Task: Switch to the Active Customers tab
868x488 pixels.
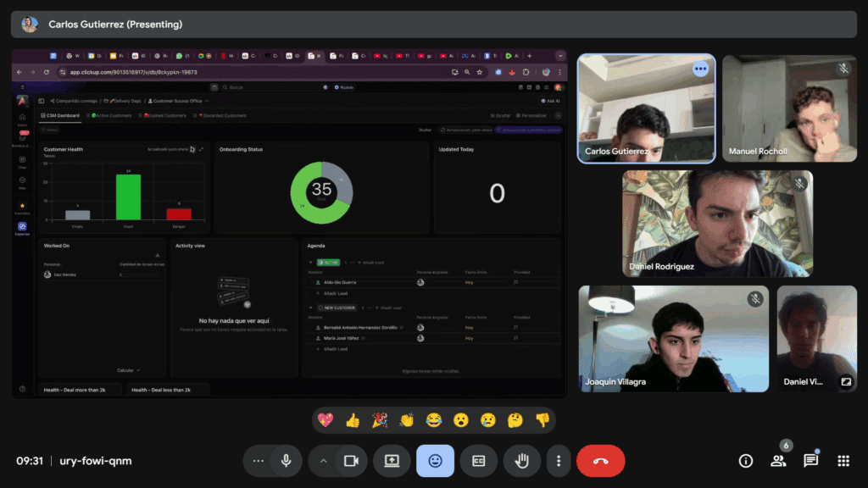Action: coord(112,115)
